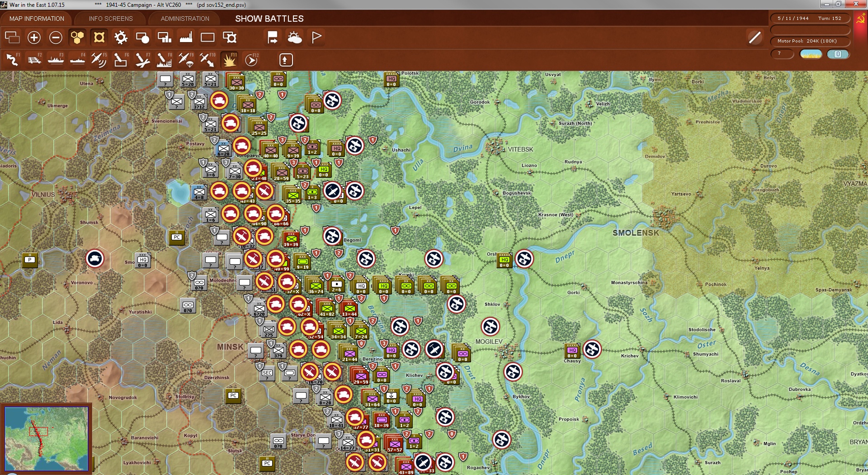Zoom in the map with plus icon
The height and width of the screenshot is (475, 868).
(x=34, y=38)
